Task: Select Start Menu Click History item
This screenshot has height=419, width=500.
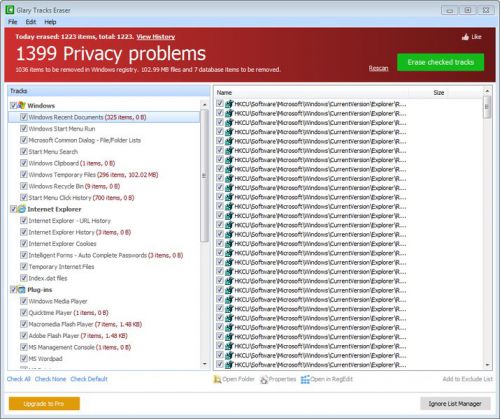Action: (81, 198)
